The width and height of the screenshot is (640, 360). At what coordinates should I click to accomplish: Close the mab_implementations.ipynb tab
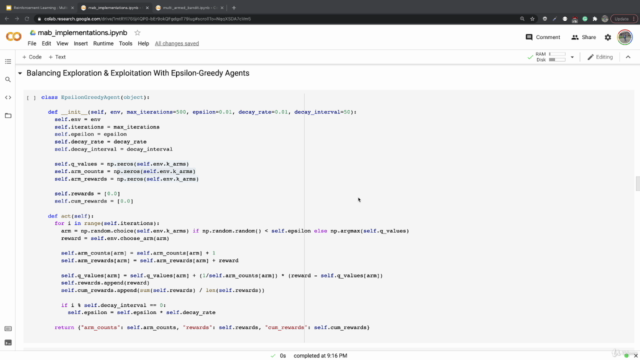point(147,8)
